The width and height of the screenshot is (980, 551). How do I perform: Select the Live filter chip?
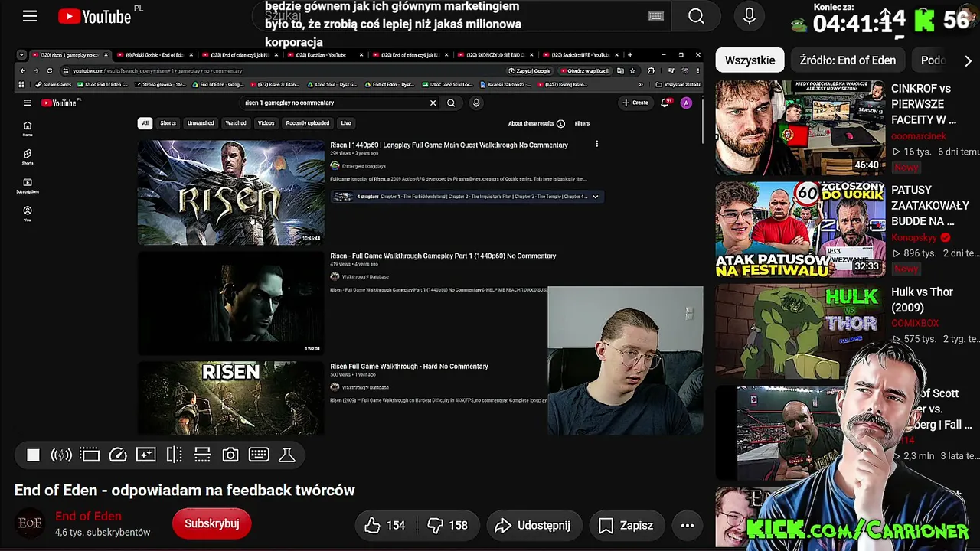(346, 123)
